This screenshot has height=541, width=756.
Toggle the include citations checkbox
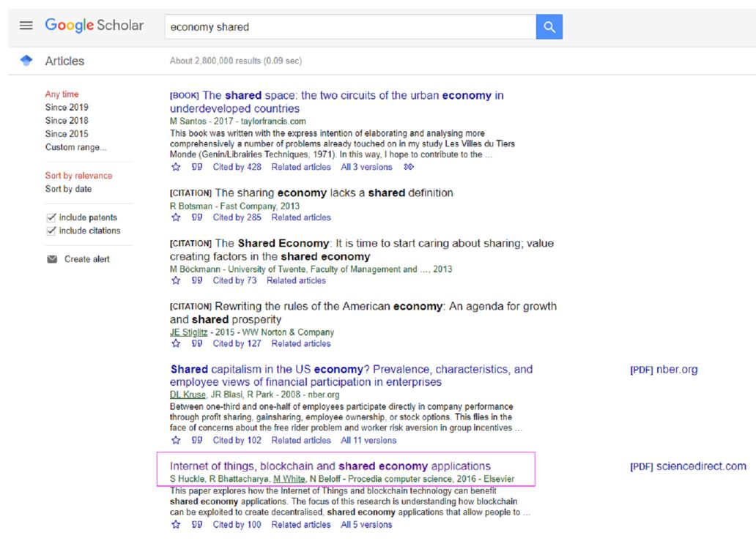tap(51, 231)
